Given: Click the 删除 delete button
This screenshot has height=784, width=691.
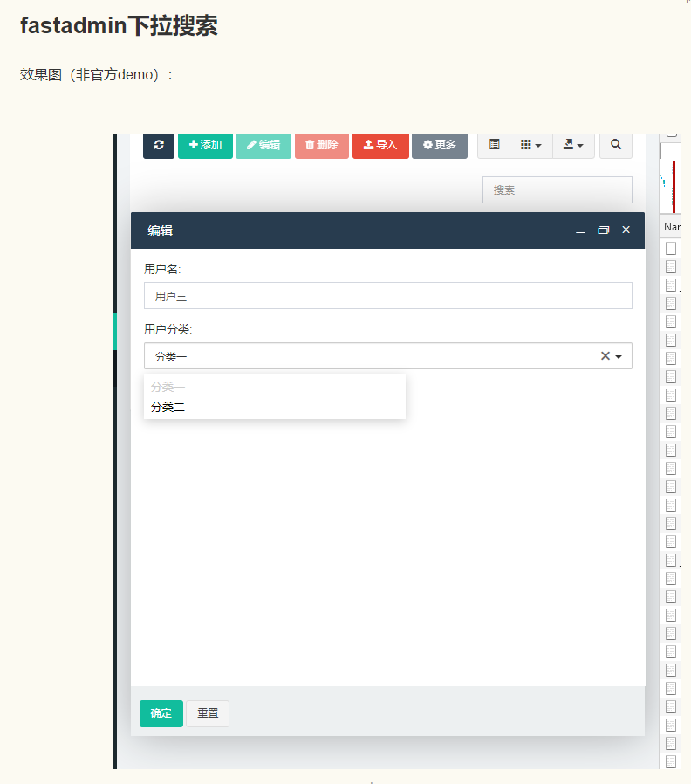Looking at the screenshot, I should click(x=322, y=146).
